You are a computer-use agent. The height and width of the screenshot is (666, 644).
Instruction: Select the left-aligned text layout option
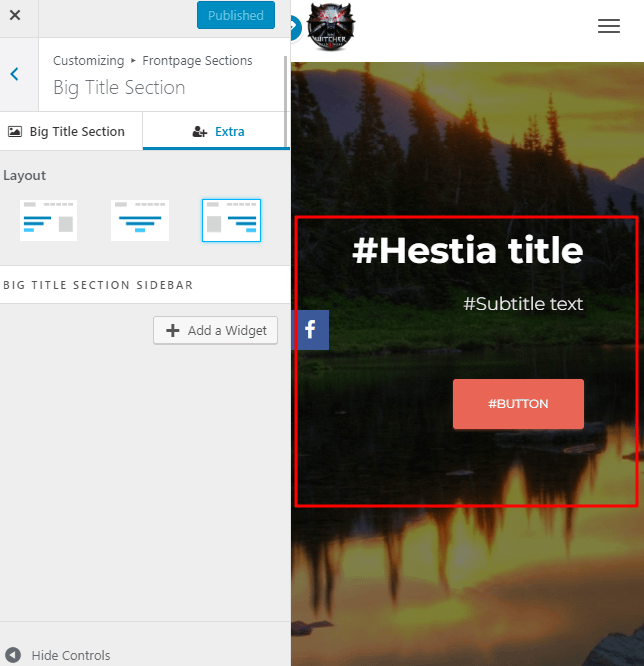tap(48, 220)
